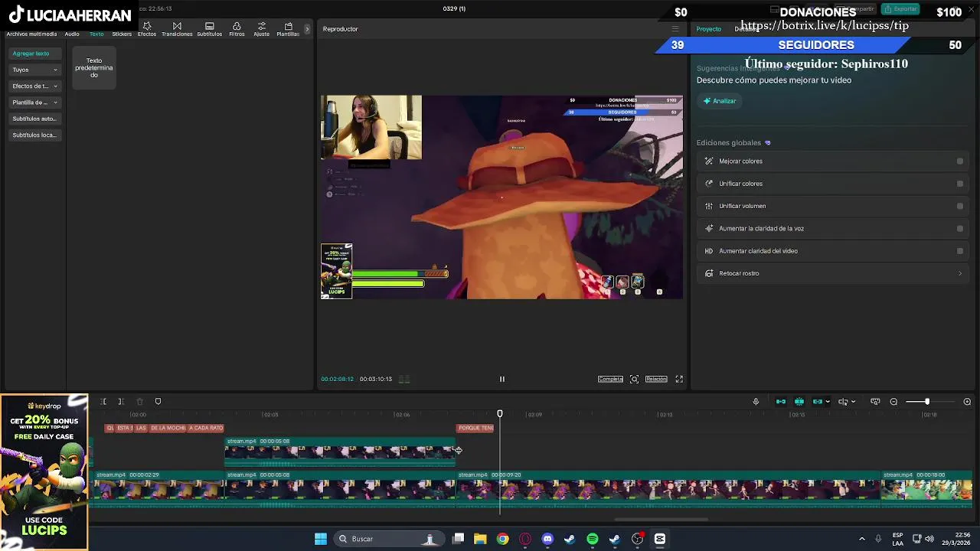980x551 pixels.
Task: Click the split-right trim tool icon
Action: pyautogui.click(x=121, y=402)
